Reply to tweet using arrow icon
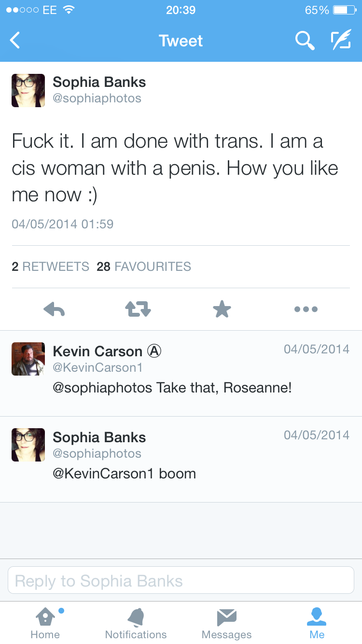 (54, 309)
